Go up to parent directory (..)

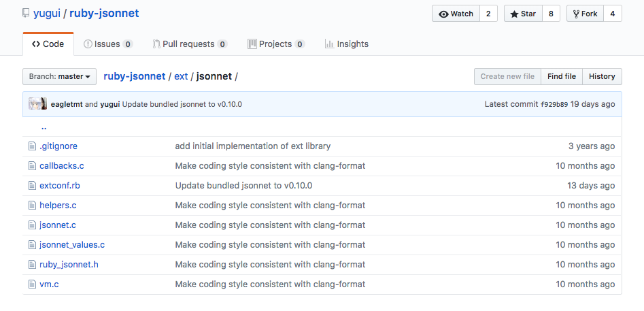point(44,127)
